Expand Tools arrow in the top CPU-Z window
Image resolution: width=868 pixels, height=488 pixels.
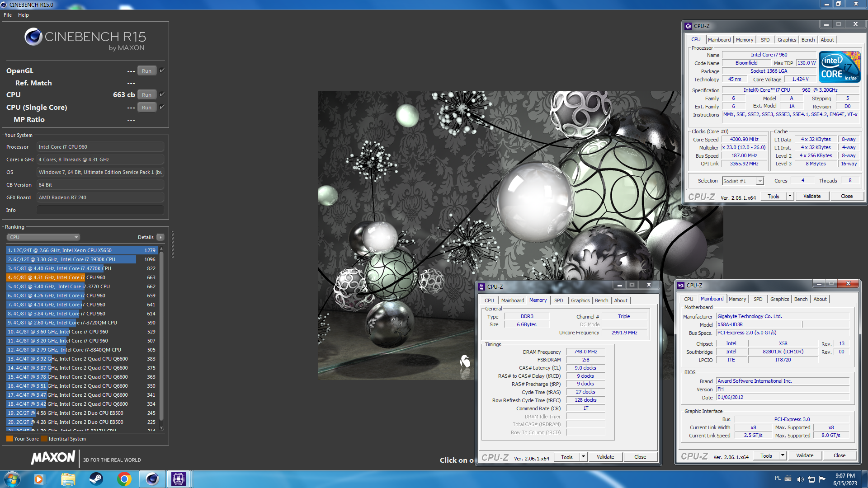[x=790, y=196]
